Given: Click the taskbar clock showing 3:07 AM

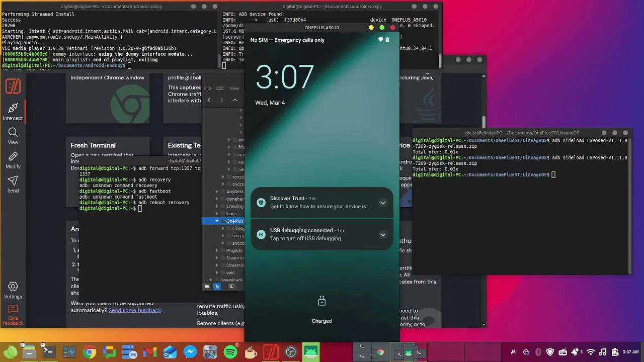Looking at the screenshot, I should [630, 352].
